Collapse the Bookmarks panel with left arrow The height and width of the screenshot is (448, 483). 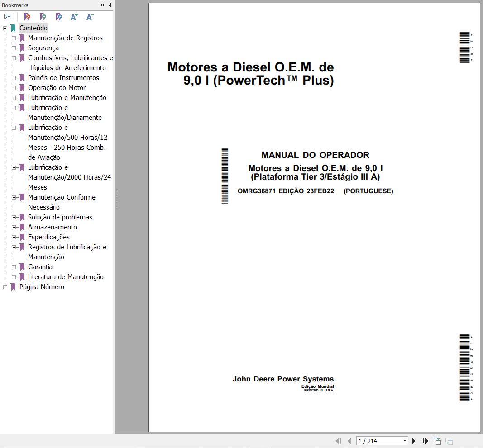click(110, 5)
